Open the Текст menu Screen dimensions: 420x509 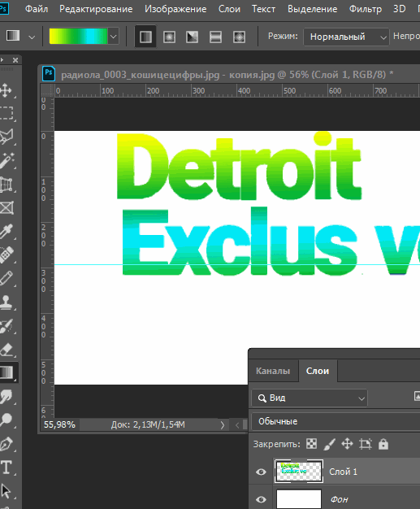264,9
